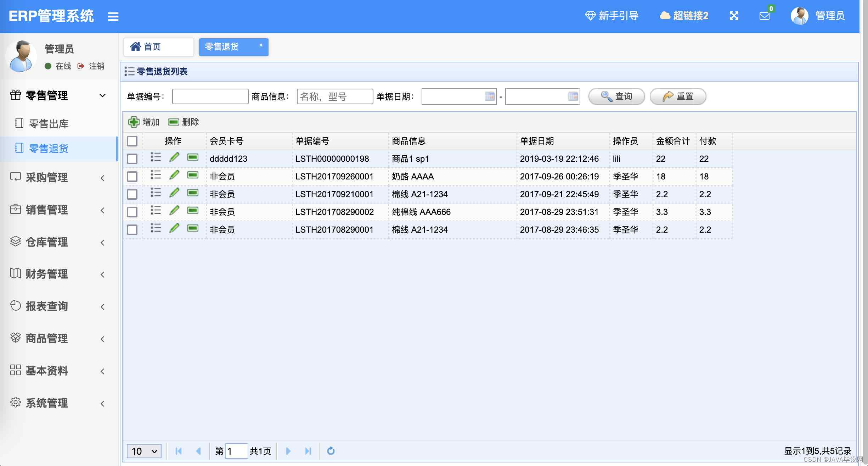
Task: Click the 增加 add button
Action: coord(144,122)
